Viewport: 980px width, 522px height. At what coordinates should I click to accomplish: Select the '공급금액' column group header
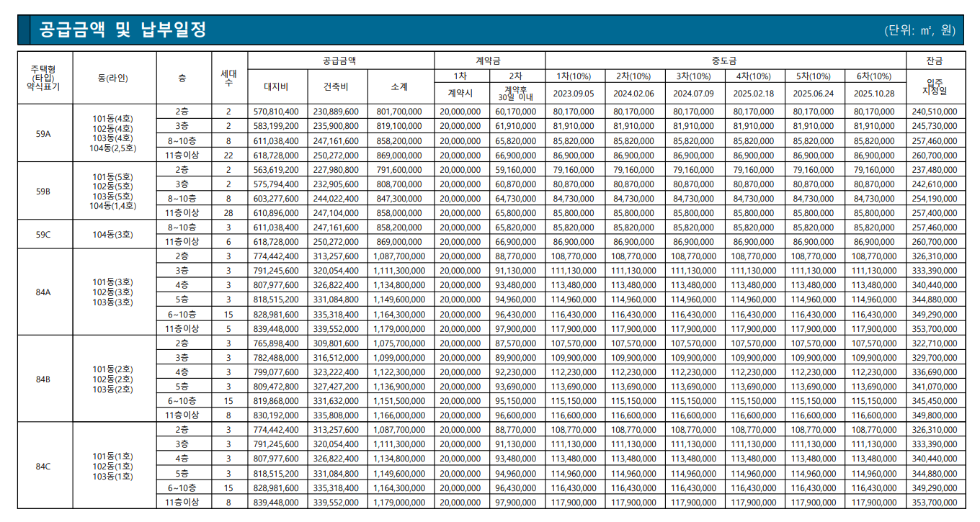(x=340, y=61)
